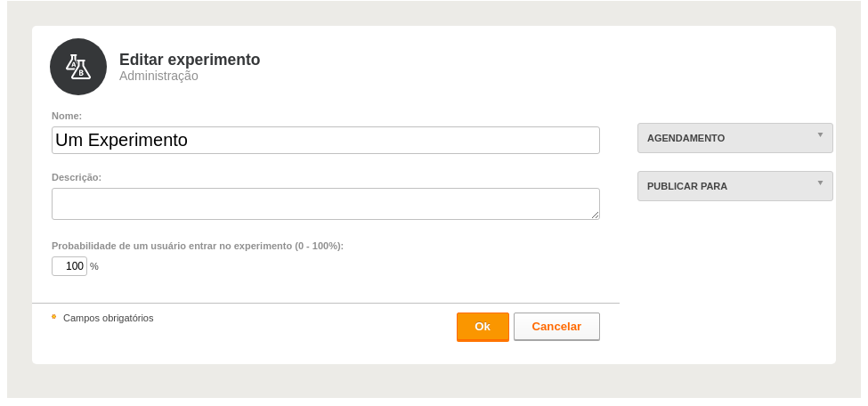
Task: Click the Descrição textarea resize handle
Action: (x=595, y=215)
